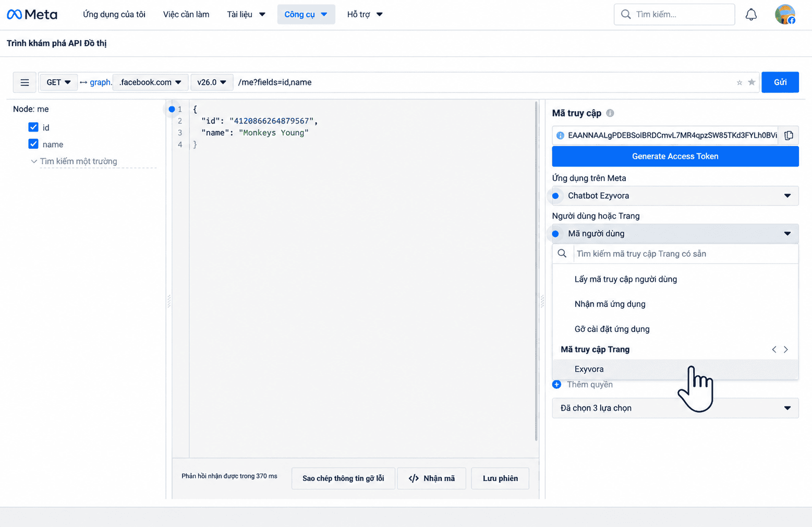
Task: Open the Chatbot Ezyvora app dropdown
Action: 675,196
